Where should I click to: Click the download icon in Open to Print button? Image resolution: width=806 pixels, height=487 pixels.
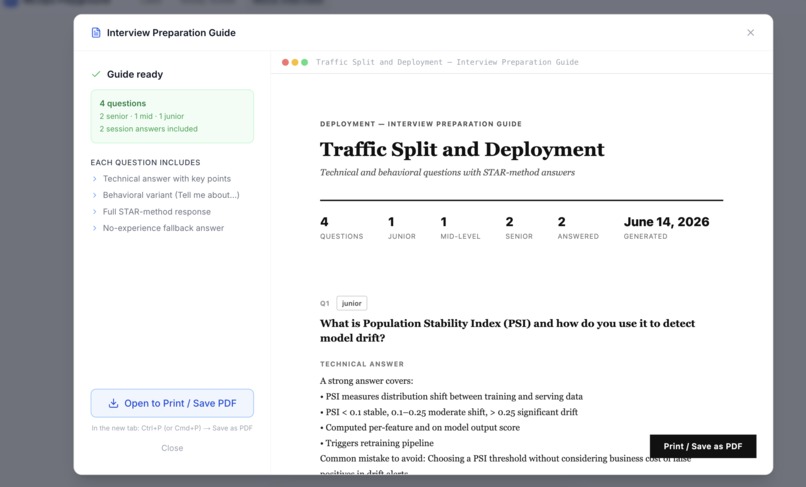(113, 403)
